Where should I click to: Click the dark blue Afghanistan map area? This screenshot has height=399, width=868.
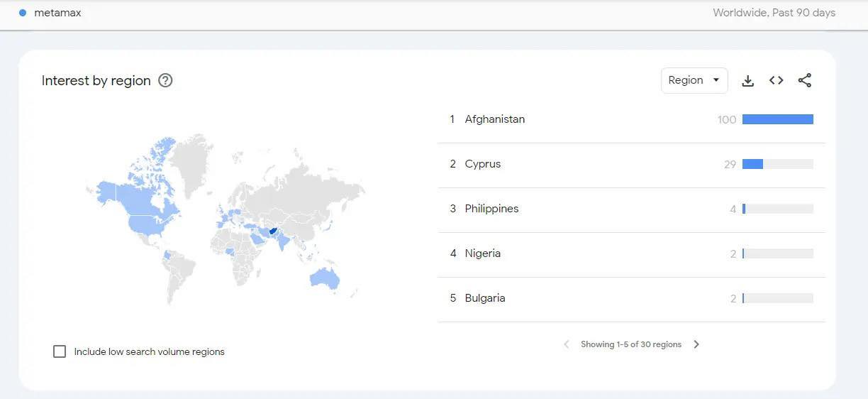coord(272,231)
